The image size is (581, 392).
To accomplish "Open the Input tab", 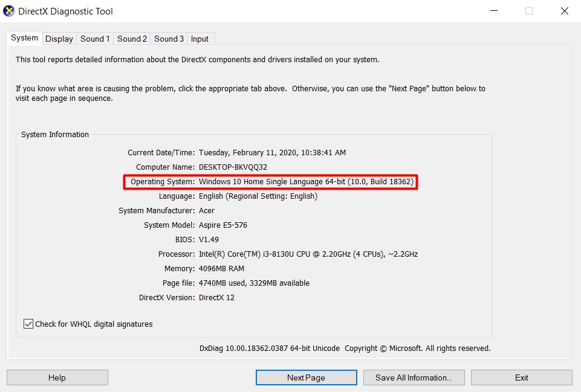I will (x=200, y=39).
